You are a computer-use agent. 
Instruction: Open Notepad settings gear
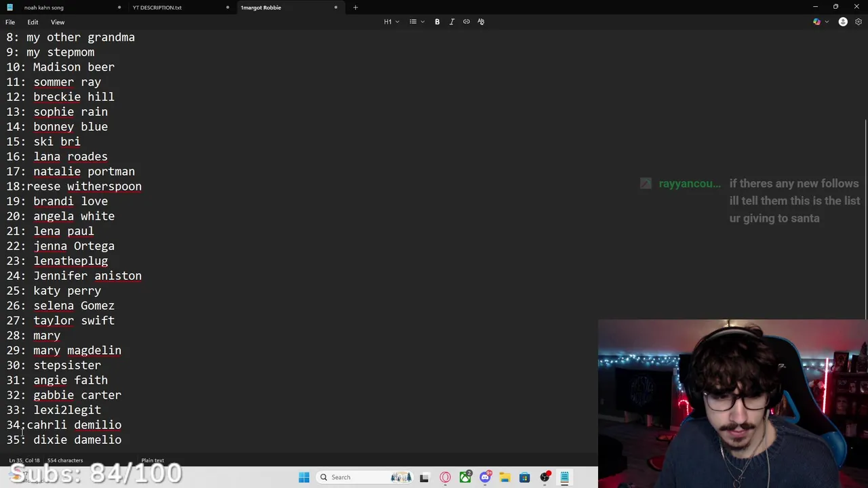coord(859,22)
